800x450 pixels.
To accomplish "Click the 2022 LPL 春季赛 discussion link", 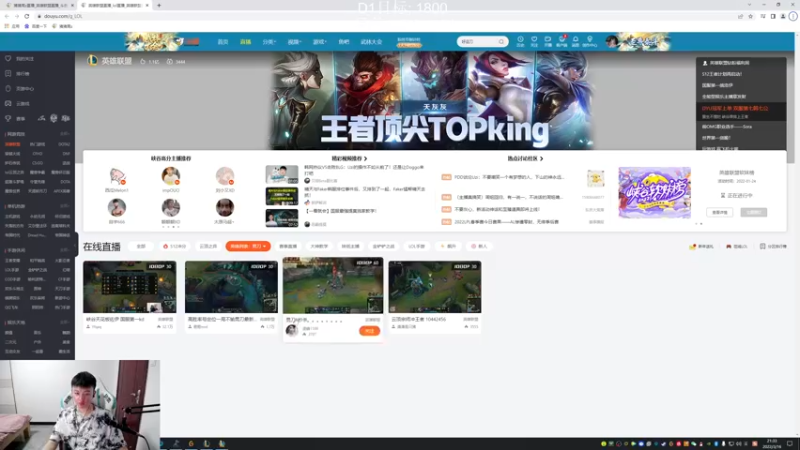I will pyautogui.click(x=506, y=222).
